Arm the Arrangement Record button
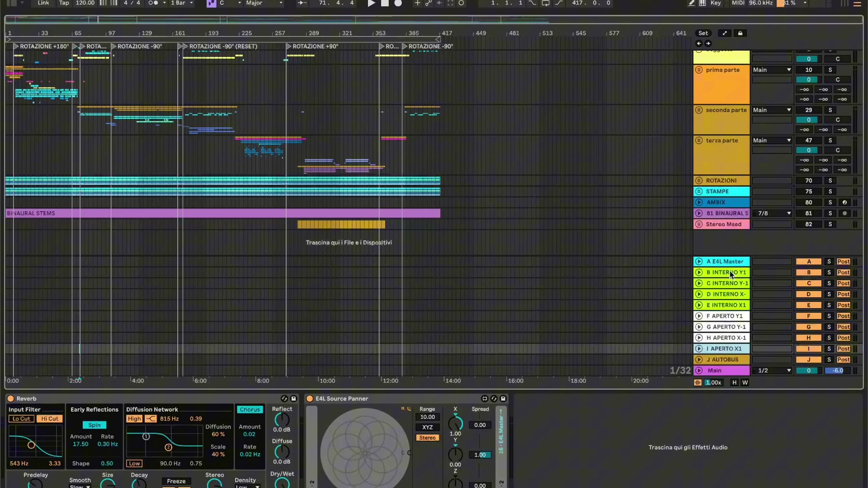The image size is (868, 488). click(x=398, y=3)
